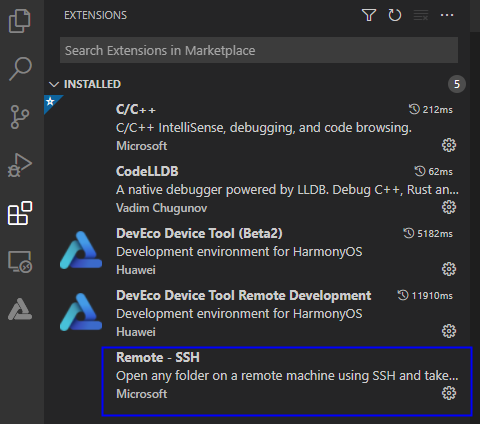Select DevEco Device Tool Remote Development entry
Image resolution: width=480 pixels, height=424 pixels.
tap(257, 313)
